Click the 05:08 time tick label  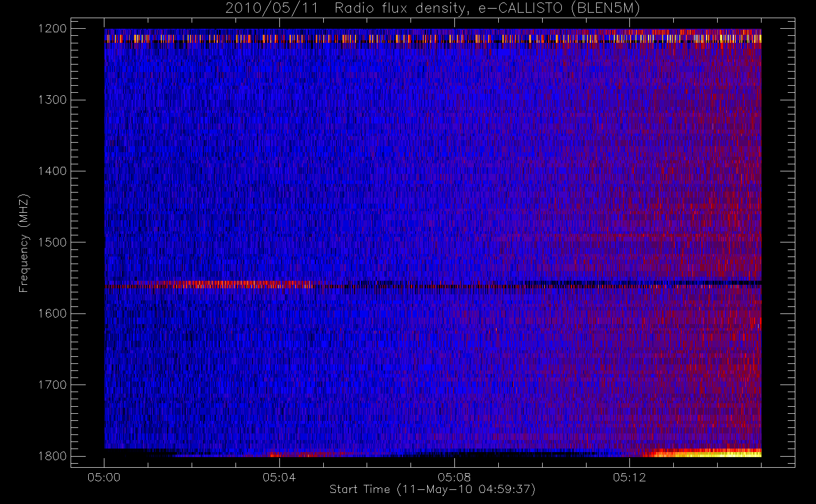(454, 477)
